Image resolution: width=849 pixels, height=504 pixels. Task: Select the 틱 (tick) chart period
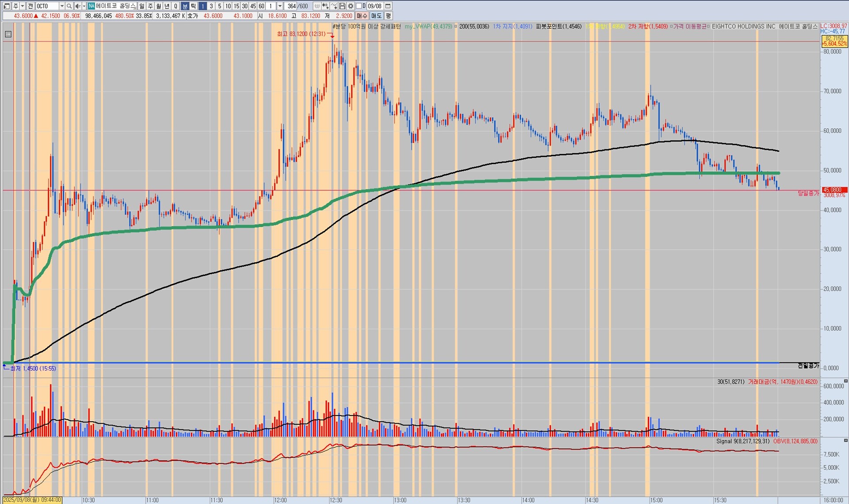pos(193,6)
